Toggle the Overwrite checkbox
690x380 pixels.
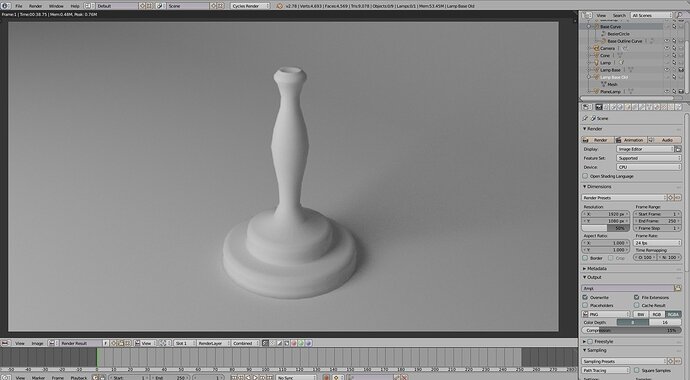tap(585, 297)
